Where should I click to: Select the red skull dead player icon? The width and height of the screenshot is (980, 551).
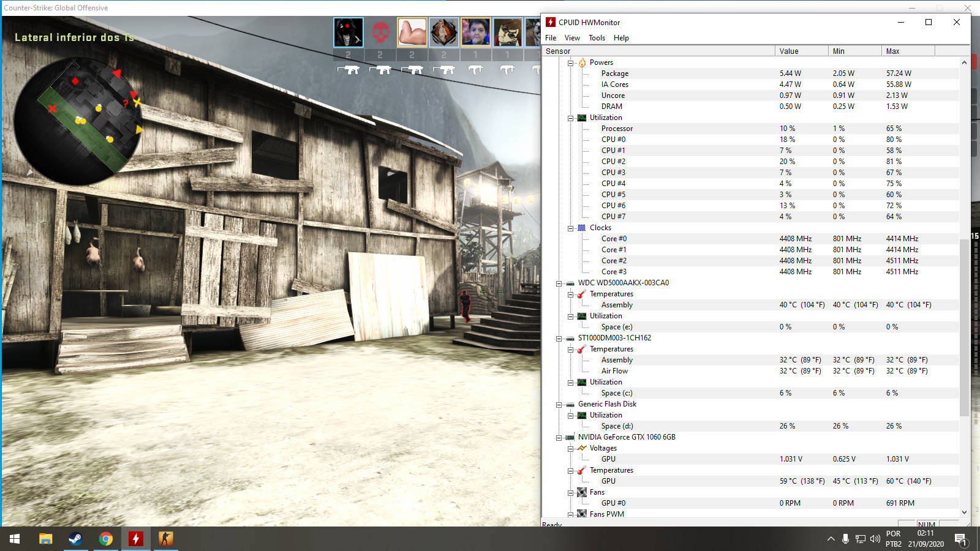380,32
